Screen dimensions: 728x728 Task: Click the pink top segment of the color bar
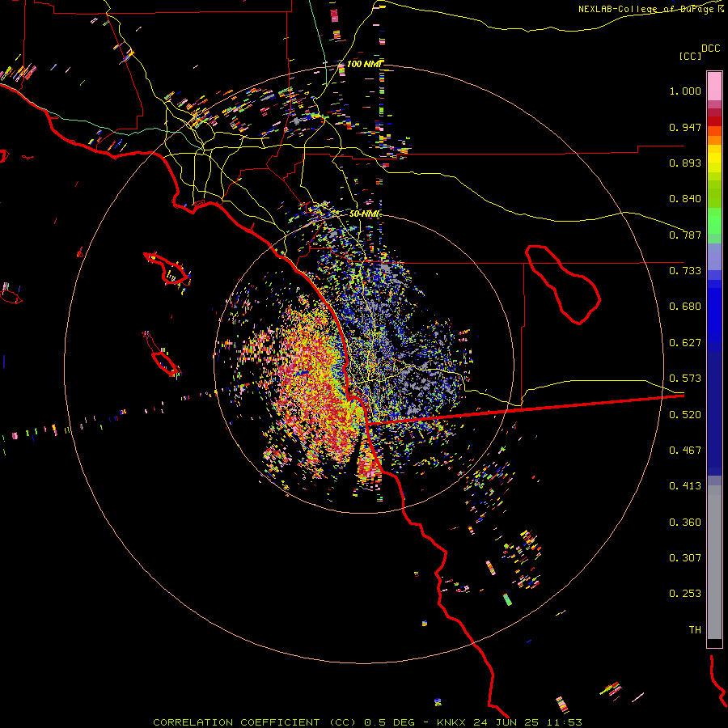(x=714, y=87)
